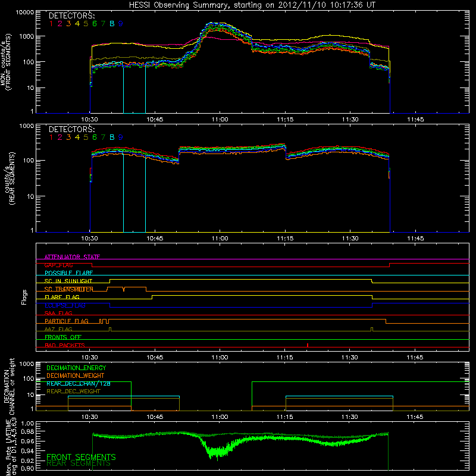Click red detector 1 in front segments legend
Viewport: 476px width, 476px height.
click(51, 24)
